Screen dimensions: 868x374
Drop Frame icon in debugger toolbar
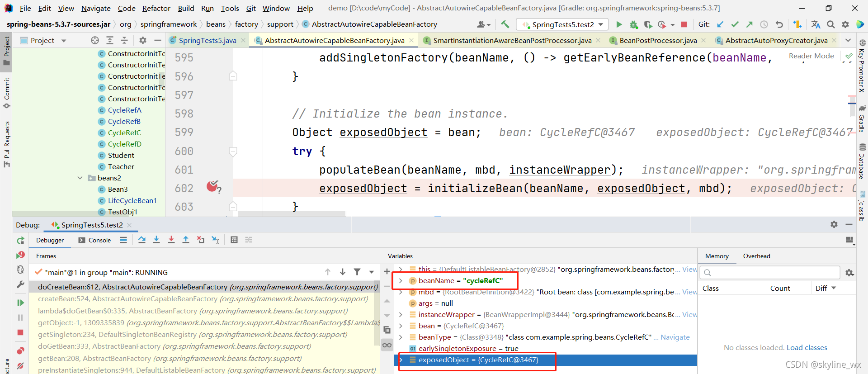click(201, 240)
